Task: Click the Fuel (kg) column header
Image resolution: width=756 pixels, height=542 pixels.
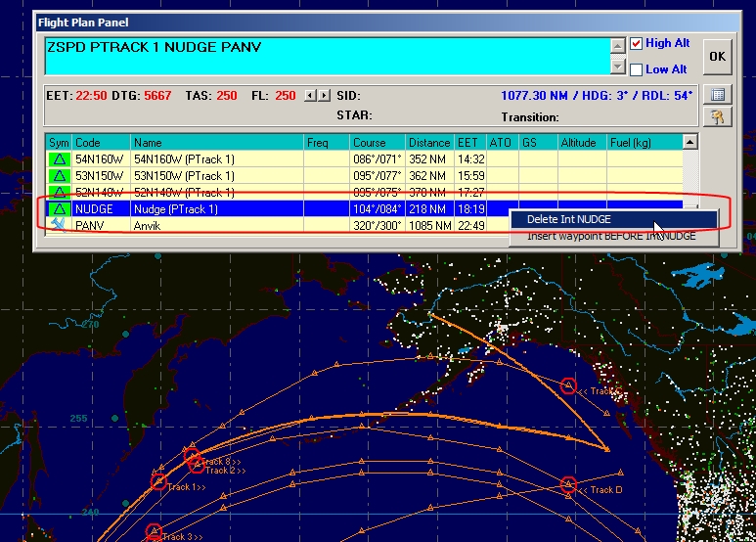Action: (x=645, y=143)
